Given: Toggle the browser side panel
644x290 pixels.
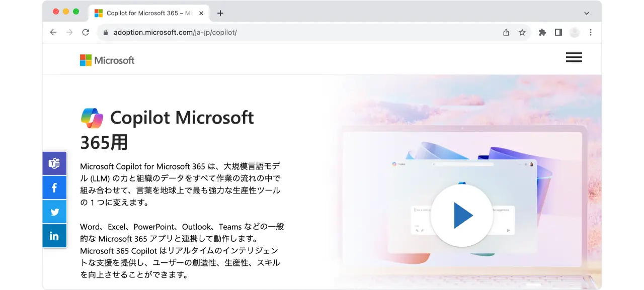Looking at the screenshot, I should 558,32.
